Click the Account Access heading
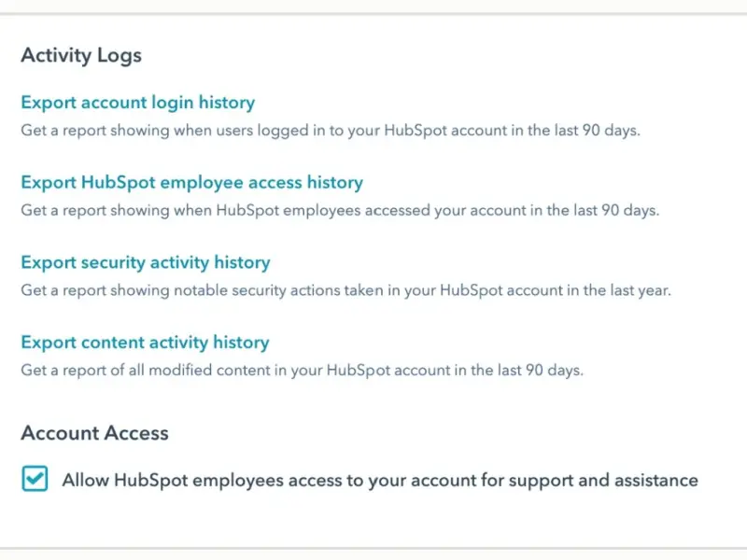747x560 pixels. [94, 433]
